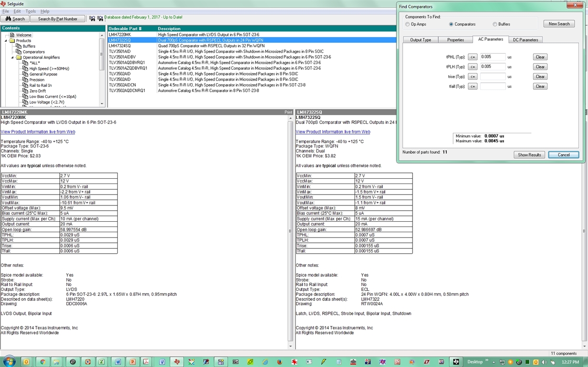This screenshot has height=367, width=588.
Task: Open LMH7220MK product information web link
Action: pos(38,132)
